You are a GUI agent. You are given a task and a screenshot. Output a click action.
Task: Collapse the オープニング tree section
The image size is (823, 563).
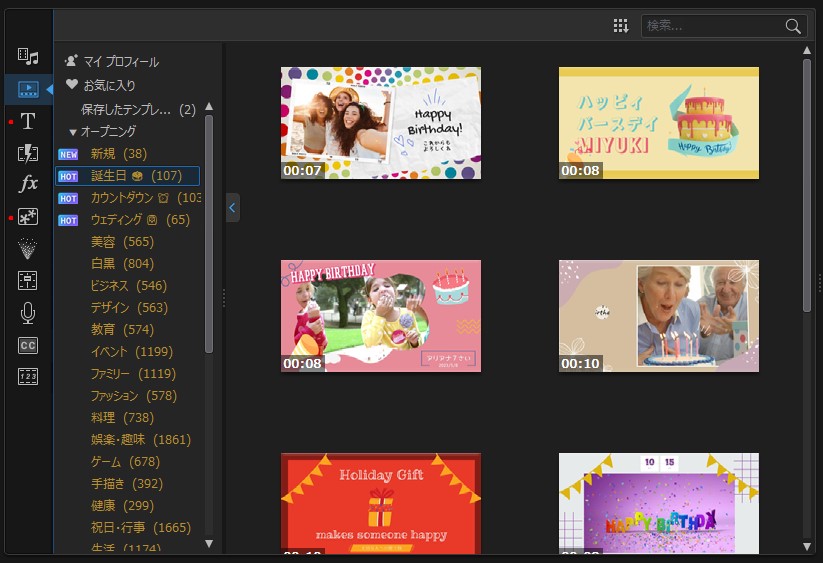[x=73, y=132]
